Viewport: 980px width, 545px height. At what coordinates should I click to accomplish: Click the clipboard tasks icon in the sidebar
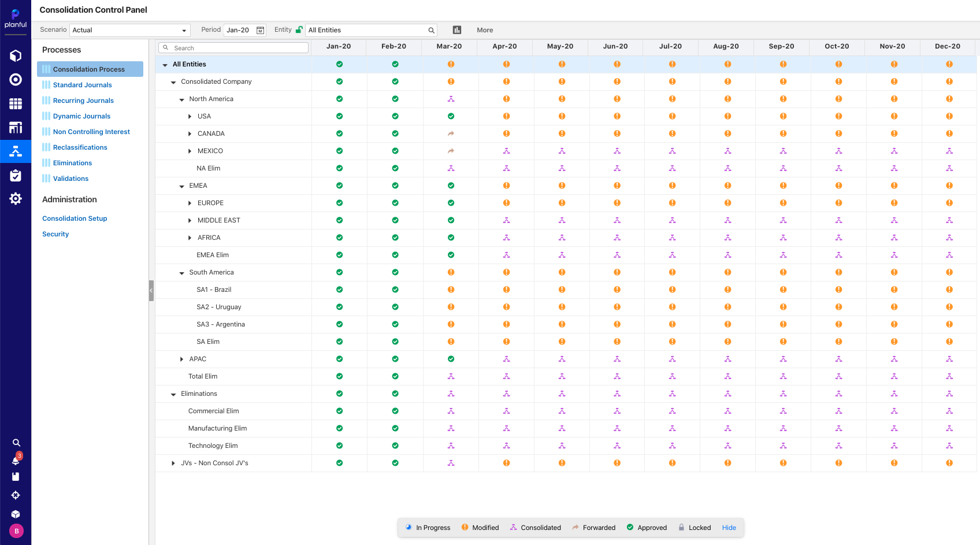pyautogui.click(x=16, y=175)
